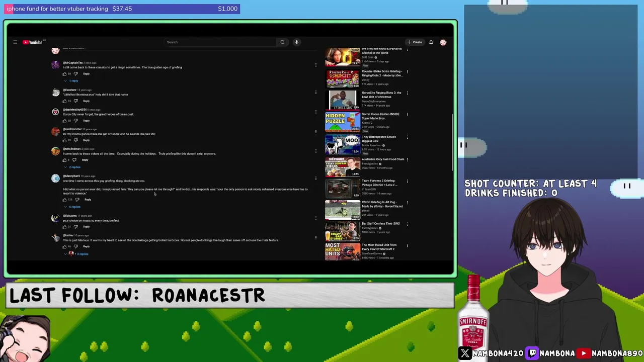Open @MrCaptainTea's profile avatar
644x362 pixels.
pos(55,65)
